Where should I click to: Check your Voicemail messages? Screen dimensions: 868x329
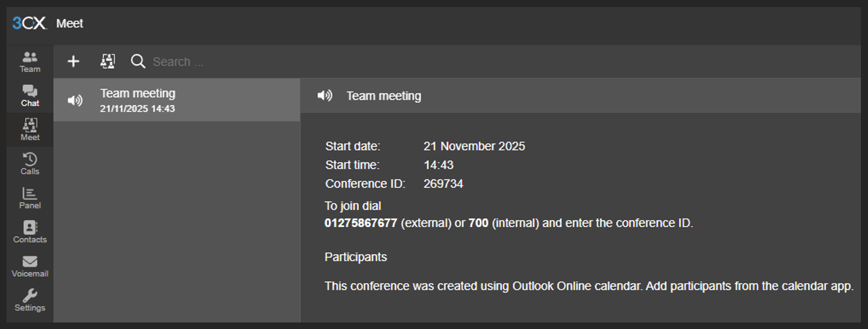tap(29, 266)
